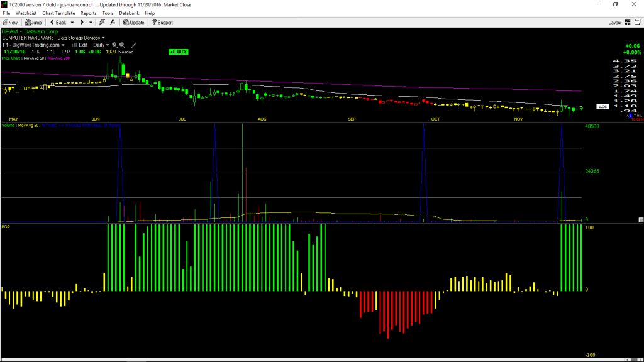The height and width of the screenshot is (362, 644).
Task: Click the Update data button
Action: click(x=134, y=23)
